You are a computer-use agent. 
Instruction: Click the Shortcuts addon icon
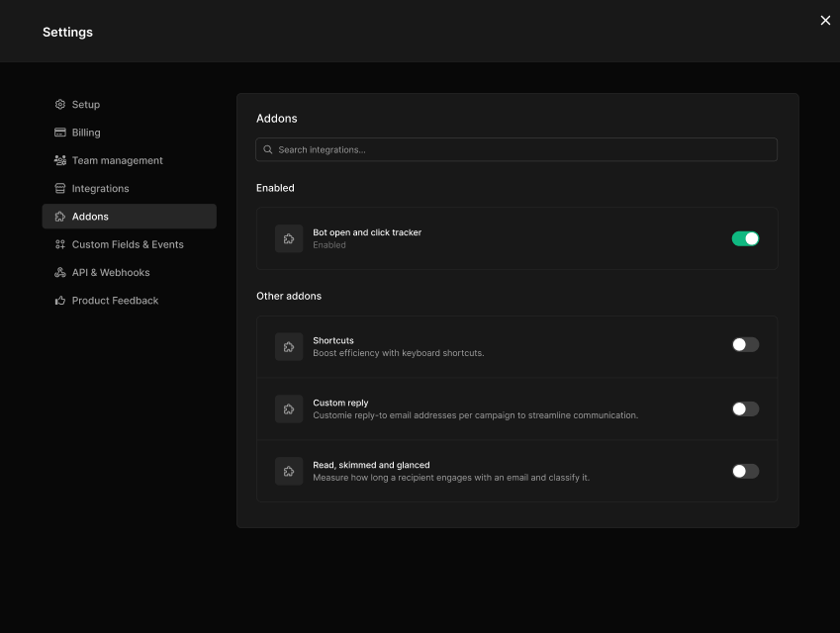(289, 346)
